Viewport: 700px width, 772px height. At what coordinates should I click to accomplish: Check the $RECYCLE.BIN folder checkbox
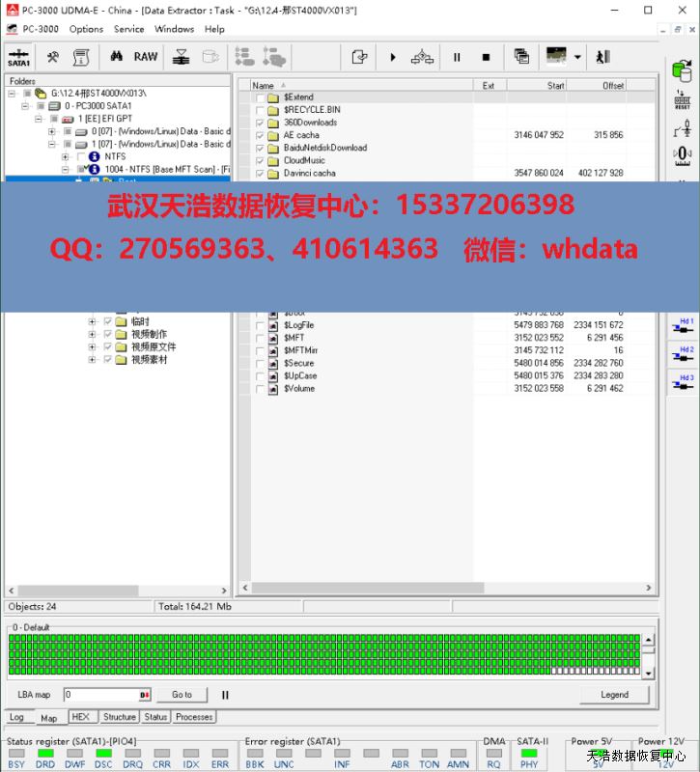260,110
